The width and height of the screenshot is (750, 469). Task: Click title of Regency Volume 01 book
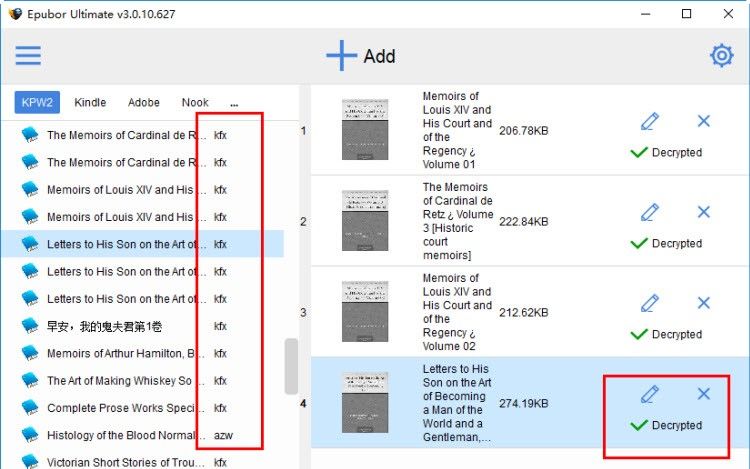tap(457, 130)
